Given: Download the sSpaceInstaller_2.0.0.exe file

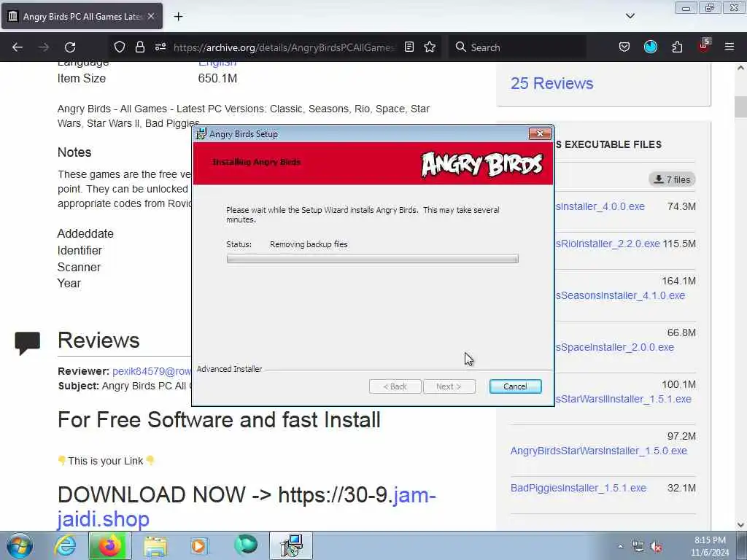Looking at the screenshot, I should (615, 348).
